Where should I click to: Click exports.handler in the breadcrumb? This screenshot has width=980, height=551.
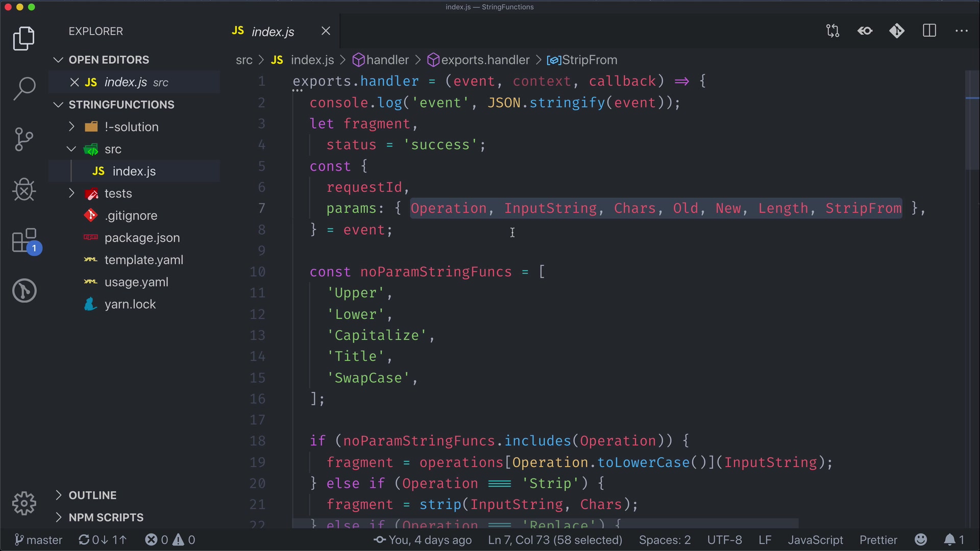pos(484,60)
